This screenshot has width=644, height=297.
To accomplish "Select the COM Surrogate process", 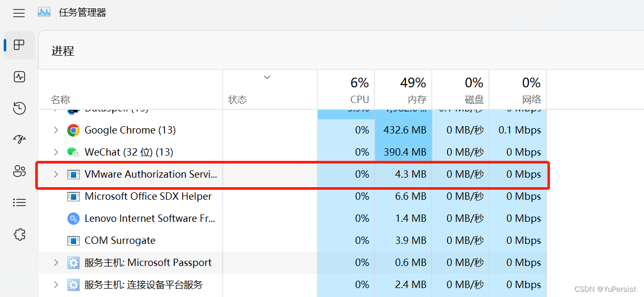I will [x=120, y=241].
